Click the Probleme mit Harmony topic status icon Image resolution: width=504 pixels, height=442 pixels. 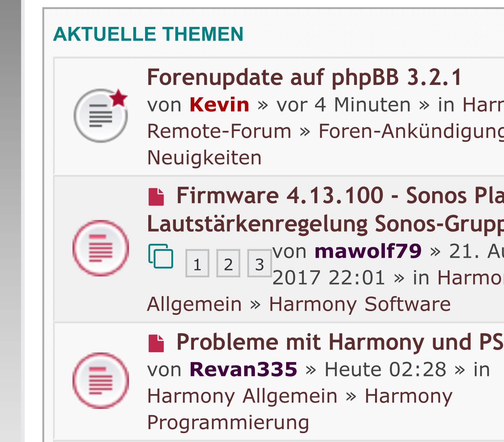pyautogui.click(x=101, y=380)
